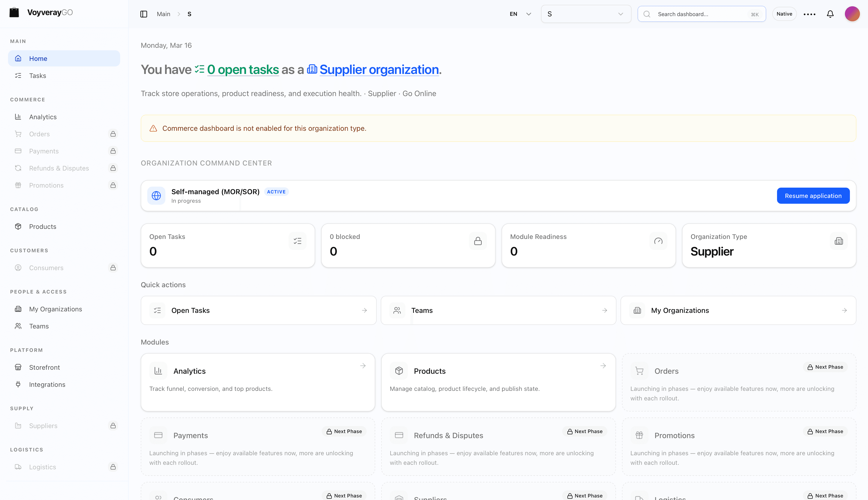Select locked Suppliers sidebar item
The image size is (868, 500).
pos(64,426)
